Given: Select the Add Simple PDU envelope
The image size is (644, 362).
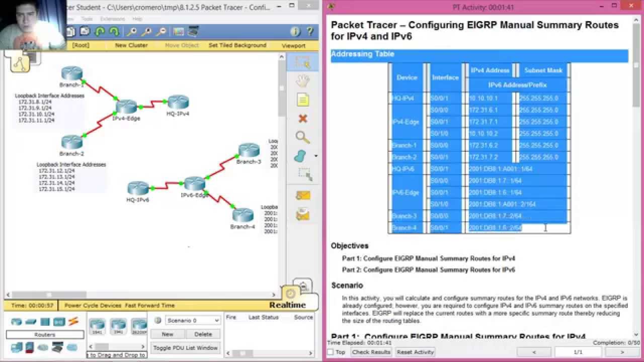Looking at the screenshot, I should tap(303, 195).
